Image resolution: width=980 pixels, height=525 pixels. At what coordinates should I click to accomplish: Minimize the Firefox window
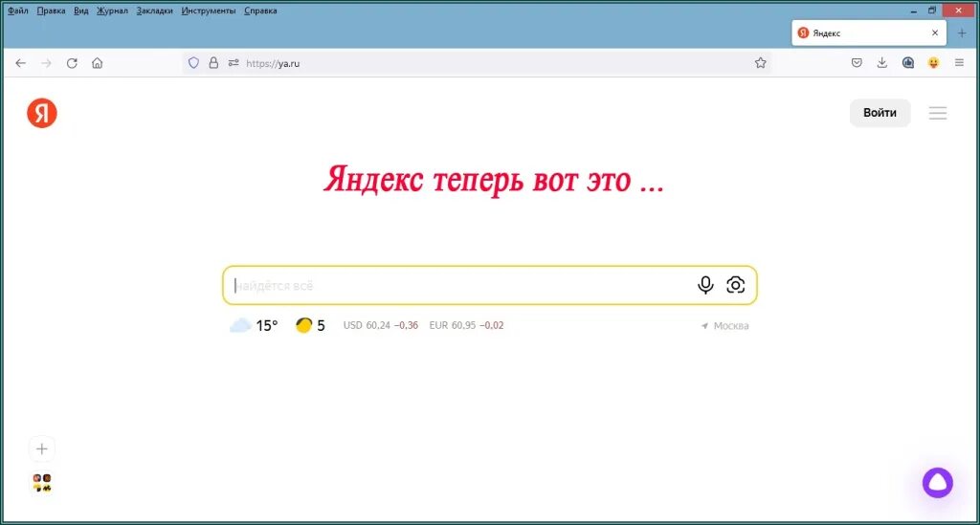[x=914, y=11]
